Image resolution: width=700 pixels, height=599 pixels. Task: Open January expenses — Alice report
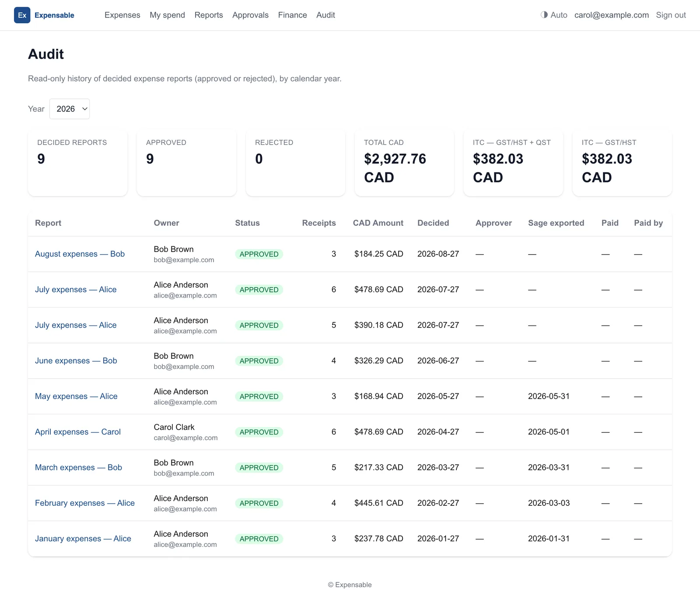[83, 539]
